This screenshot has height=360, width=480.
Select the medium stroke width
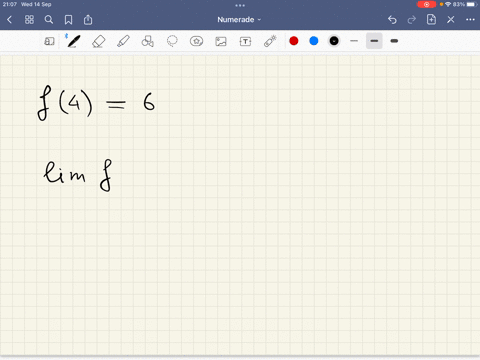tap(374, 41)
